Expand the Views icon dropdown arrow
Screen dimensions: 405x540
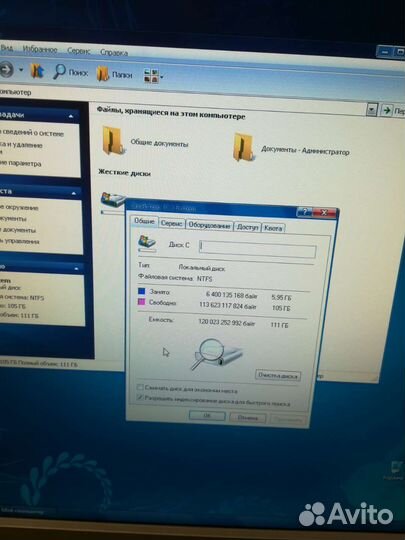point(162,77)
